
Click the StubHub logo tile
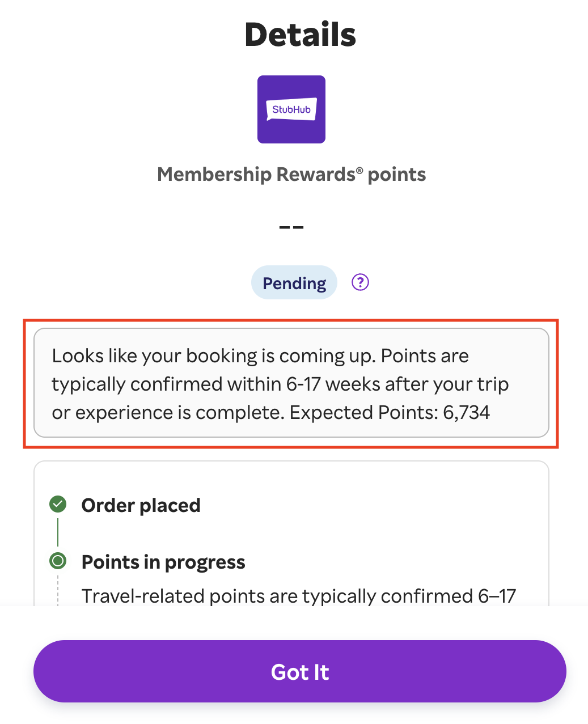291,109
